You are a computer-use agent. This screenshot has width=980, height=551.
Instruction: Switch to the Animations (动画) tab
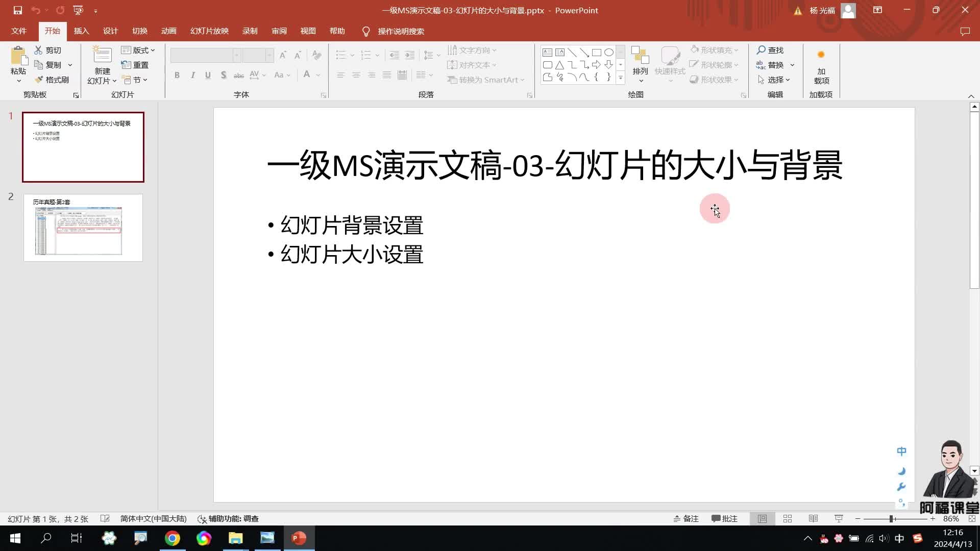tap(169, 31)
